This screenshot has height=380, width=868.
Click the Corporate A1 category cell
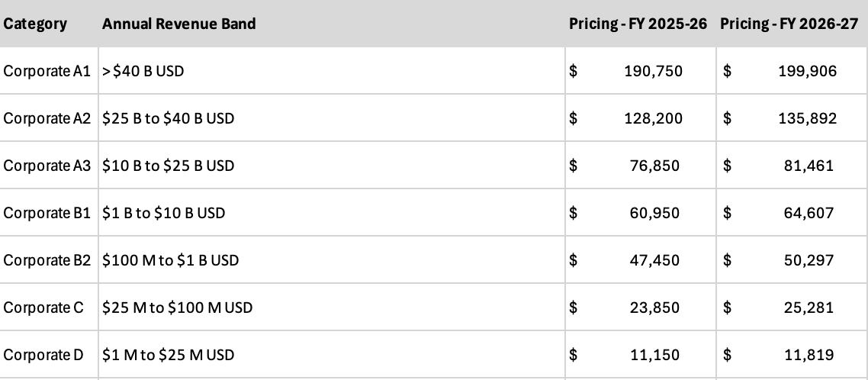click(47, 72)
